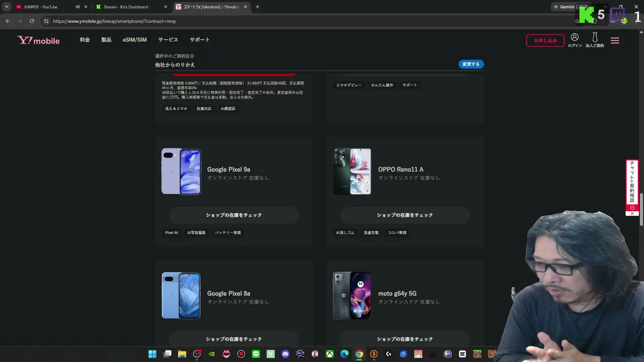The image size is (644, 362).
Task: Open Microsoft Edge from the taskbar
Action: point(344,354)
